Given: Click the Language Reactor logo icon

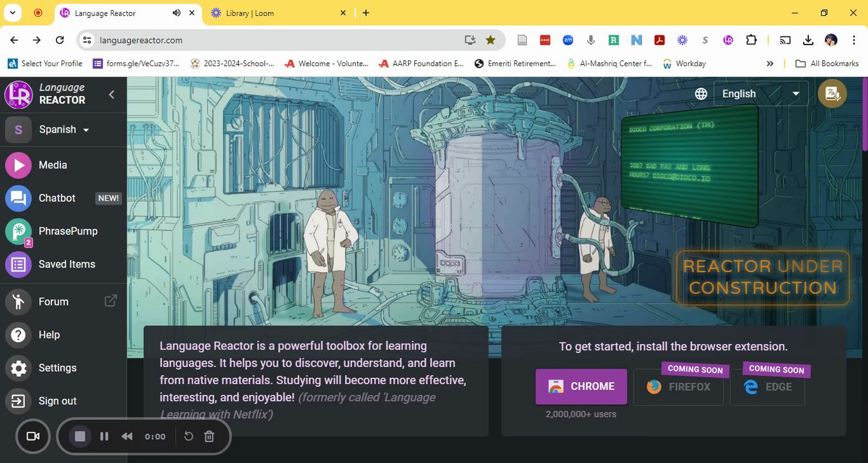Looking at the screenshot, I should [x=18, y=95].
